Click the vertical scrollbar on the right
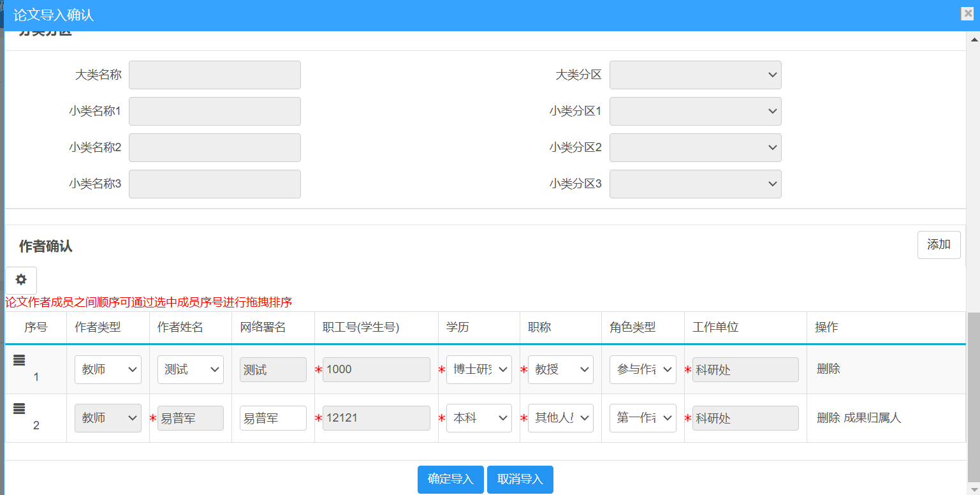 click(x=973, y=395)
